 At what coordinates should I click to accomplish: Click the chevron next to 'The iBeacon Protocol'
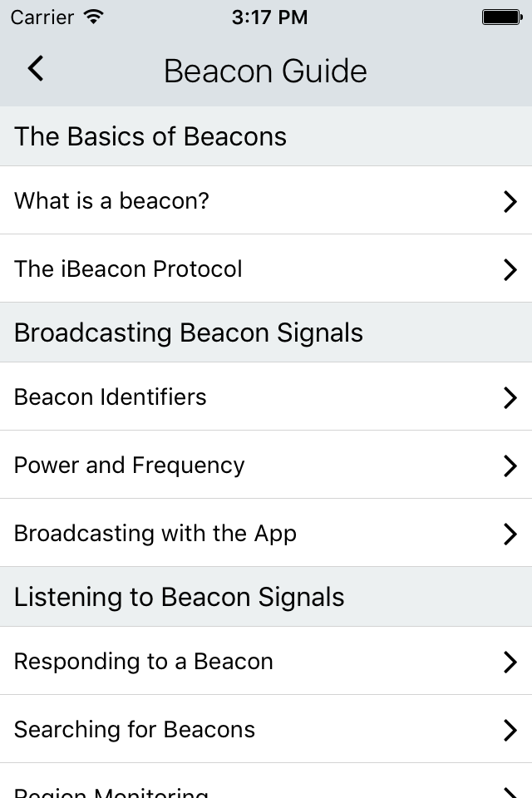(510, 269)
